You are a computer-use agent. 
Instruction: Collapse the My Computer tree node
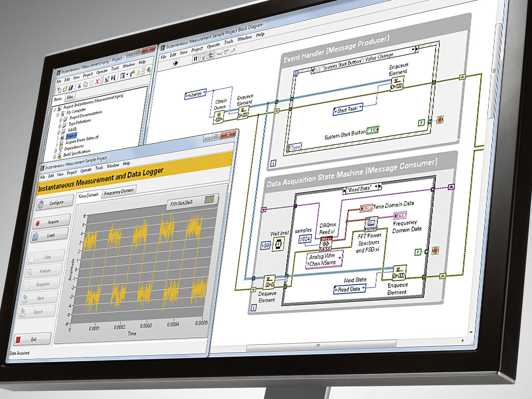click(58, 115)
